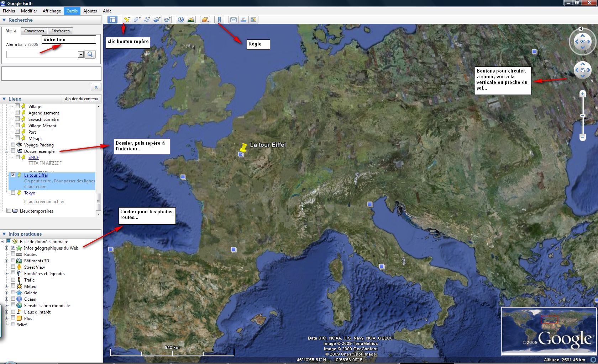Show historical imagery with the clock icon
Viewport: 598px width, 364px height.
[x=181, y=20]
